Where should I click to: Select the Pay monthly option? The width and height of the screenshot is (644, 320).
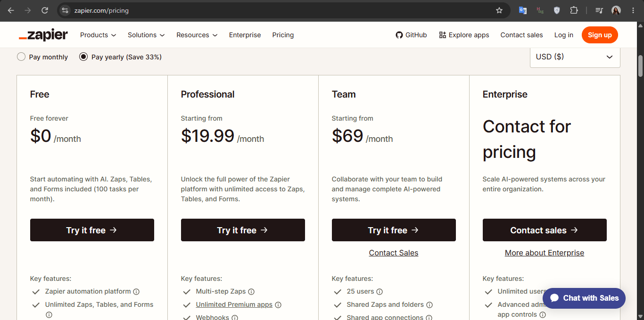coord(42,57)
